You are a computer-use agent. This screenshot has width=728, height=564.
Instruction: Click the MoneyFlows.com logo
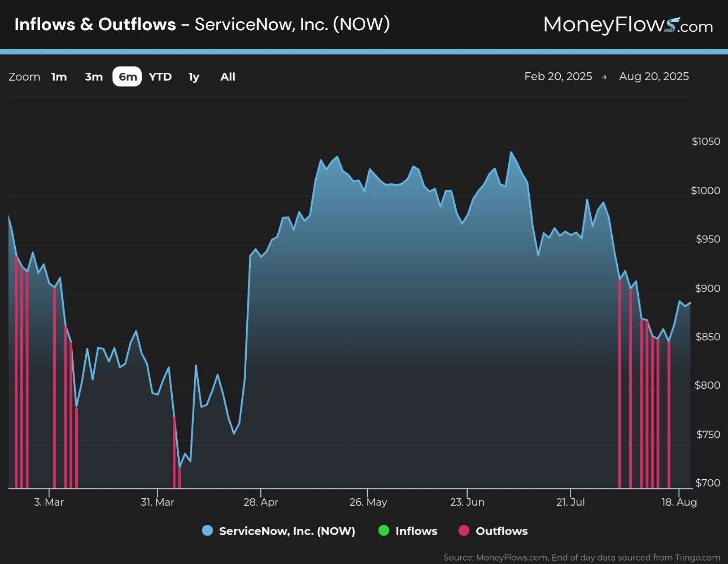point(628,25)
